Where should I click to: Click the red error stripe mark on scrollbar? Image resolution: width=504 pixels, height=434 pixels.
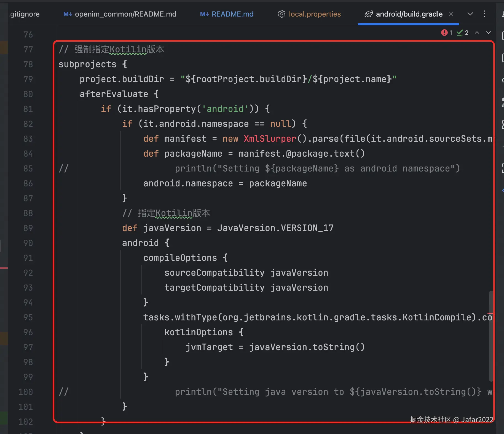click(x=491, y=313)
